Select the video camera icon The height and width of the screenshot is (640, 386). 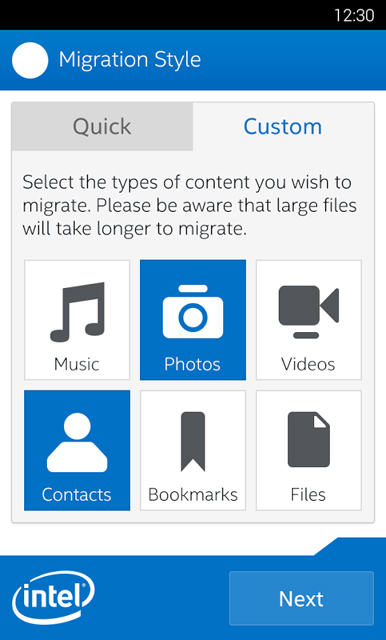[308, 312]
